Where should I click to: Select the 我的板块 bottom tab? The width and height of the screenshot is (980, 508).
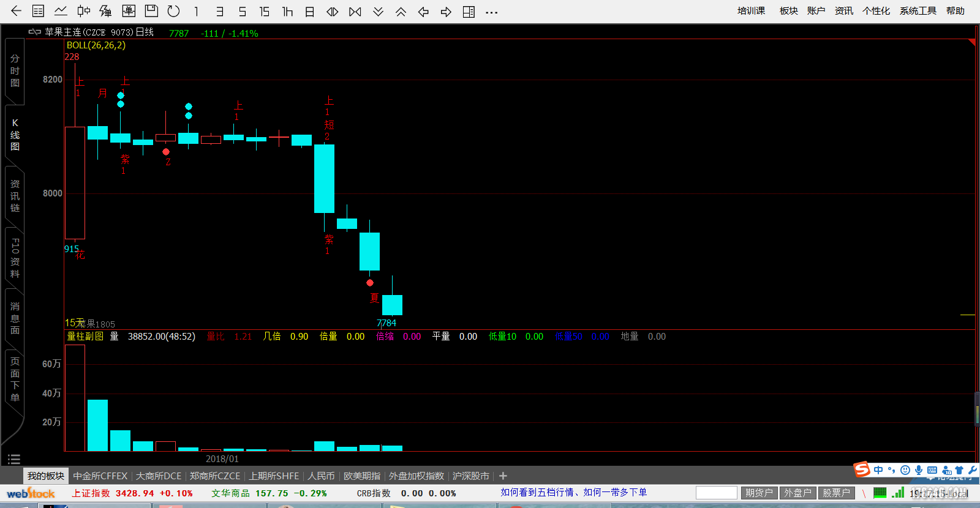click(46, 476)
